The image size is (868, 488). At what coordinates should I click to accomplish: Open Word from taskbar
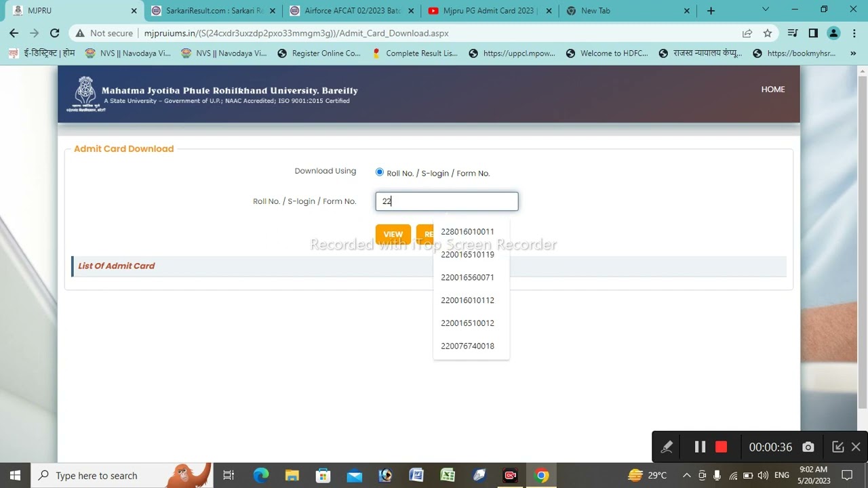[416, 475]
